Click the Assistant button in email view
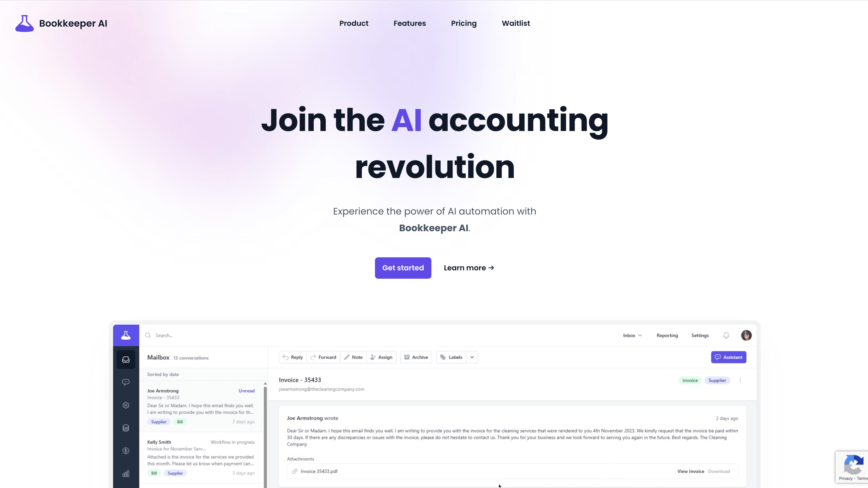This screenshot has height=488, width=868. tap(729, 357)
